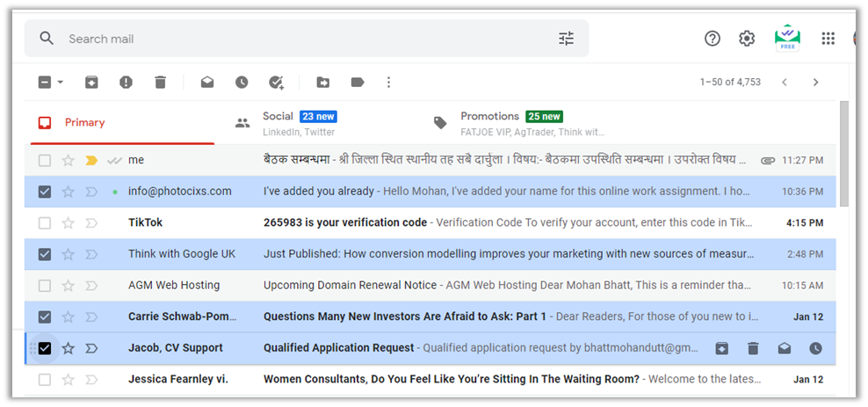Click the Mailtrack FREE extension icon

click(787, 38)
